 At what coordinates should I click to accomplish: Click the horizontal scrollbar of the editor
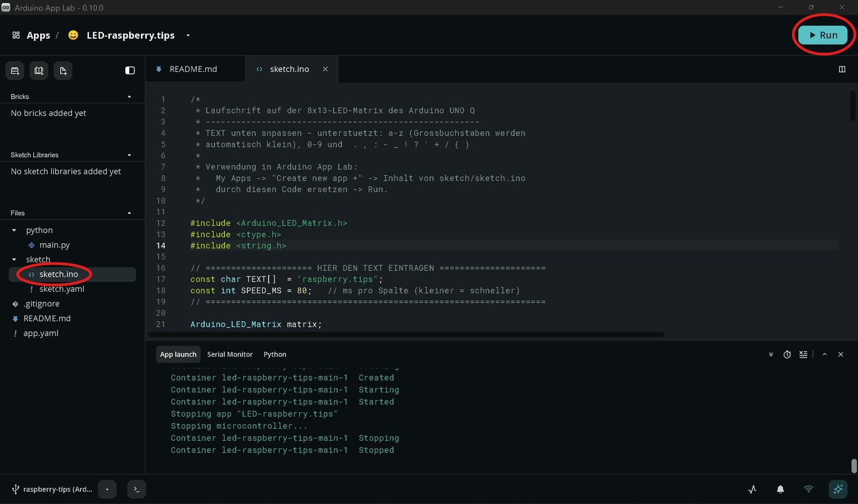pyautogui.click(x=406, y=335)
